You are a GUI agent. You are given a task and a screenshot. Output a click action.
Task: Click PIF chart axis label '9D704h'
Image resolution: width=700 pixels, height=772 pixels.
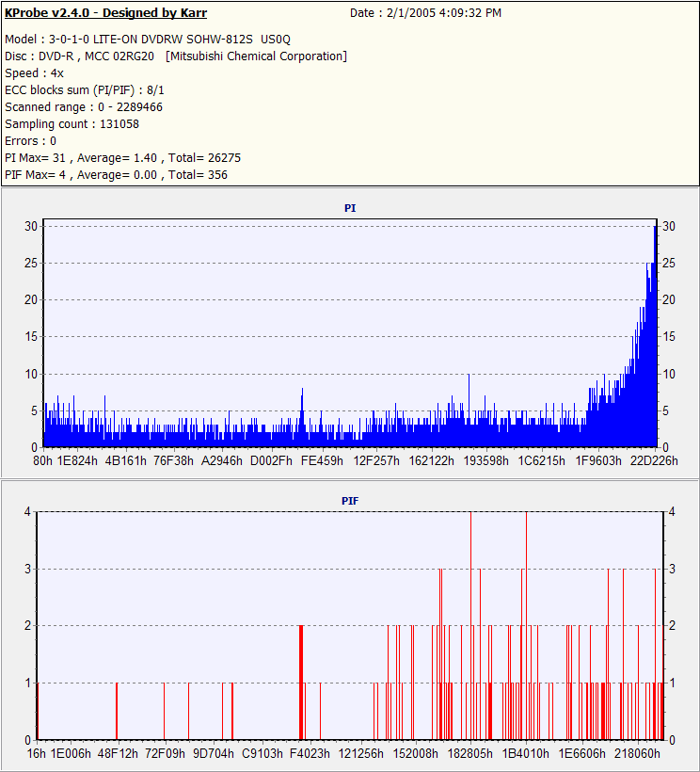214,754
